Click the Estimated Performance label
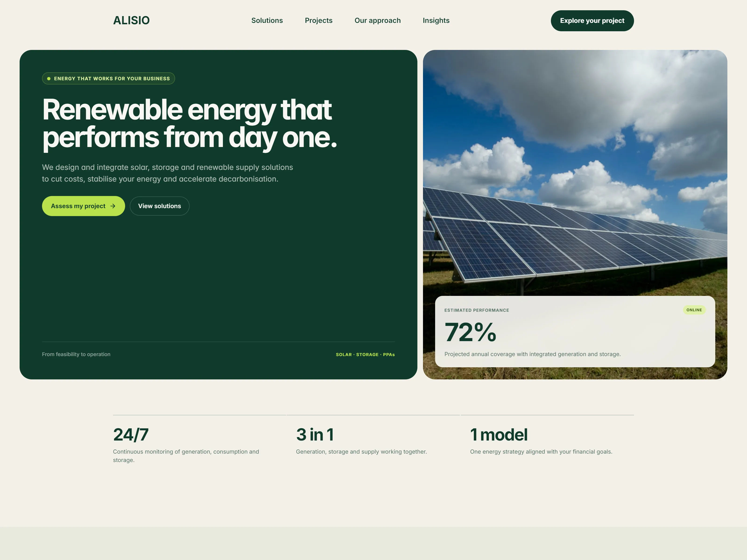Viewport: 747px width, 560px height. coord(476,310)
